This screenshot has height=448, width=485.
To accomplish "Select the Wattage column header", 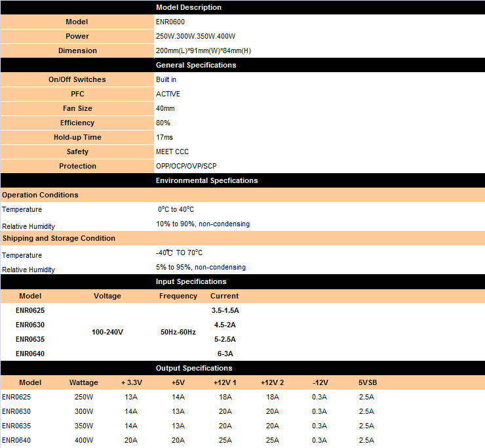I will point(84,382).
